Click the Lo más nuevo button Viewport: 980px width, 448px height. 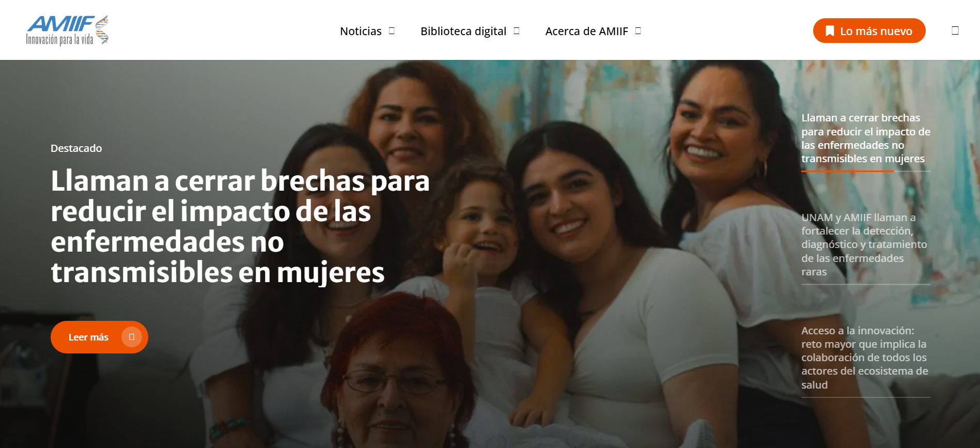[x=869, y=31]
